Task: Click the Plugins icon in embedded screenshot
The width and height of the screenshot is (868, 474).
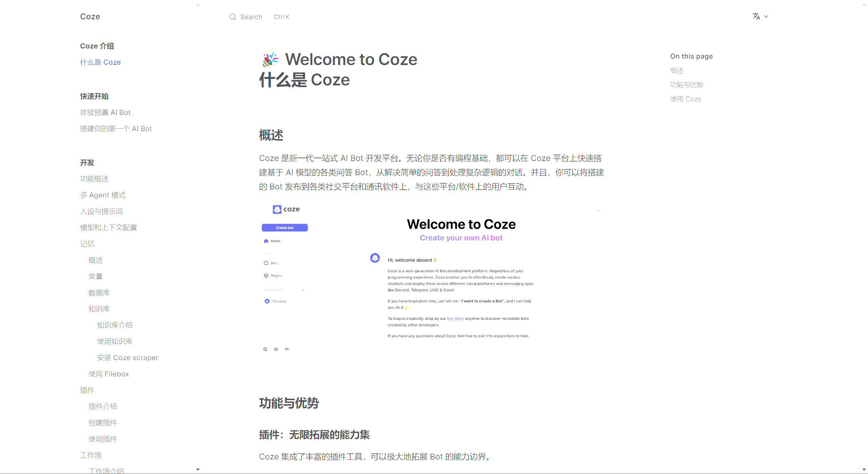Action: pyautogui.click(x=266, y=276)
